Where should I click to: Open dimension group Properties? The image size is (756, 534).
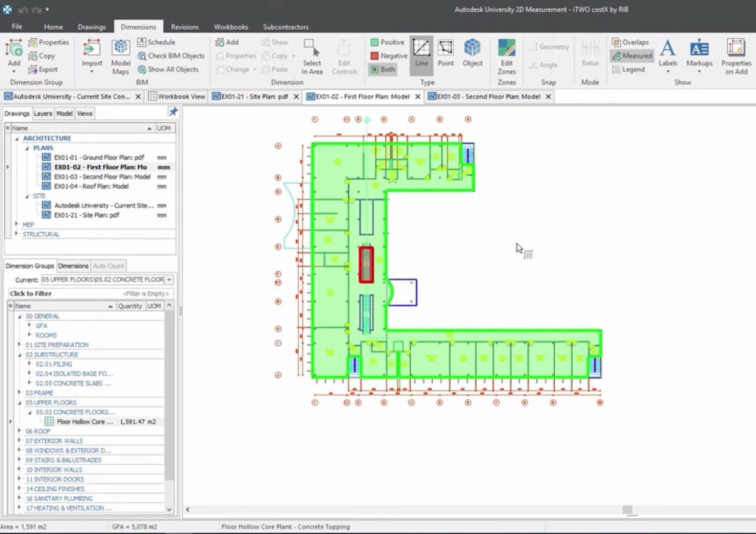49,42
